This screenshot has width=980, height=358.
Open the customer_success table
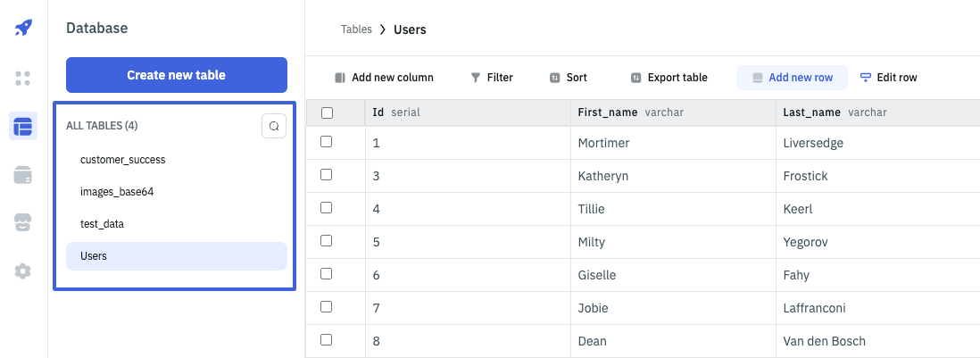[122, 160]
